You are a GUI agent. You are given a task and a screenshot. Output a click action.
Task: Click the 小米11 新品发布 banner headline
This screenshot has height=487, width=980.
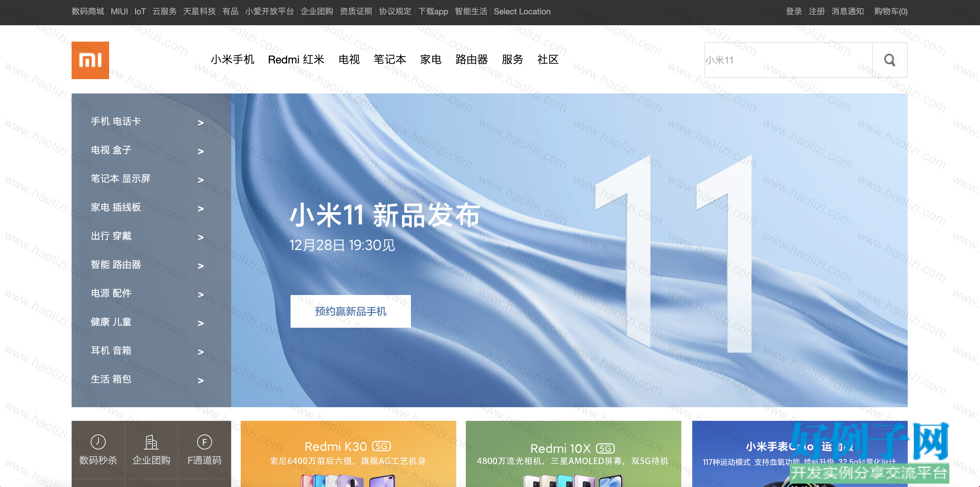click(385, 215)
